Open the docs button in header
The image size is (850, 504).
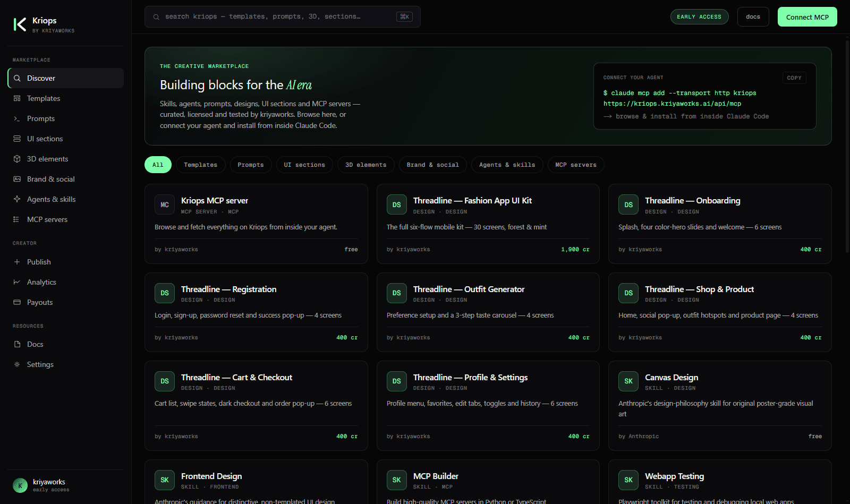(753, 17)
